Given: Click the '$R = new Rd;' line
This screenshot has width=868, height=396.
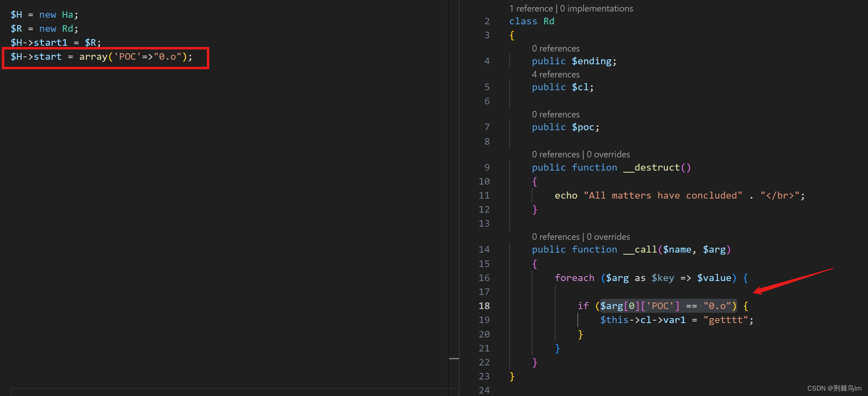Looking at the screenshot, I should click(x=44, y=28).
